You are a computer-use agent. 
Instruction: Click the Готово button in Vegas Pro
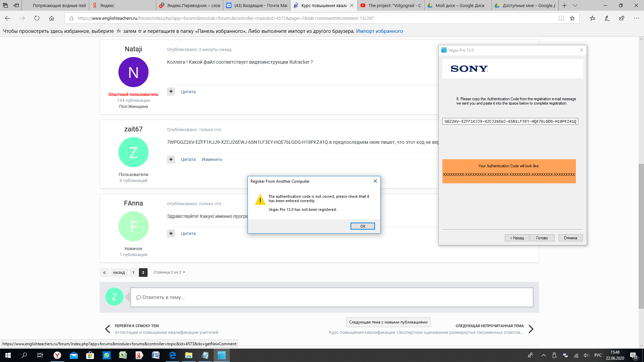542,238
